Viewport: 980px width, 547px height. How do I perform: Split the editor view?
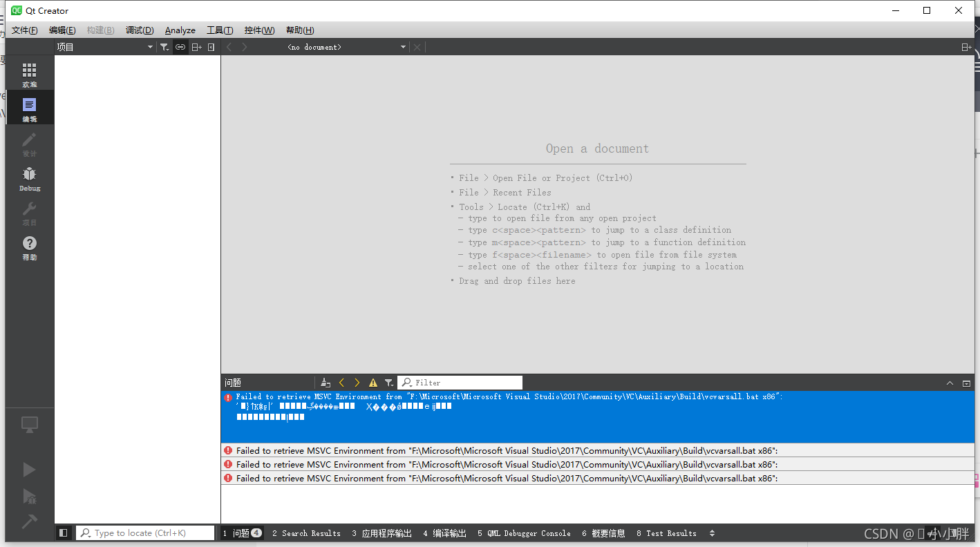point(966,47)
